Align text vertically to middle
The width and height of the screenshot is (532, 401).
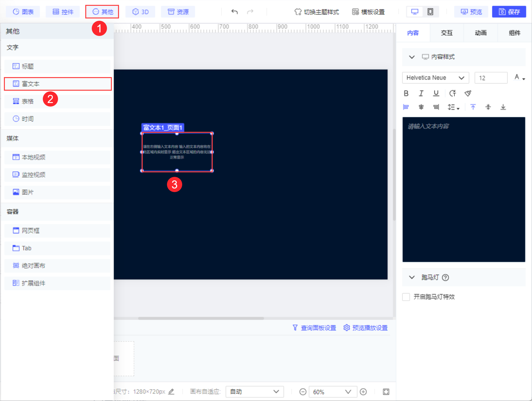click(488, 107)
